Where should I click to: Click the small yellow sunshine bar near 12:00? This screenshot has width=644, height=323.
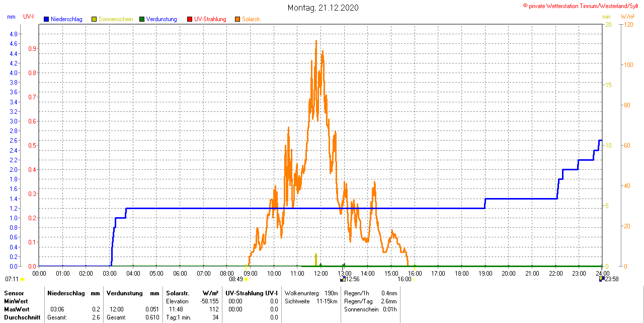click(x=315, y=260)
